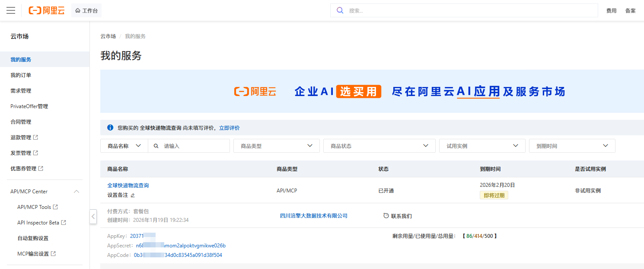
Task: Click the Alibaba Cloud AI marketplace banner
Action: [x=372, y=91]
